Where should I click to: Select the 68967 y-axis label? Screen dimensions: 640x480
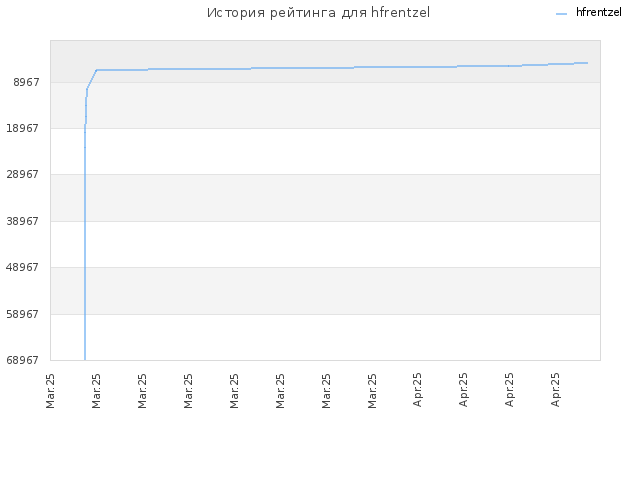22,360
